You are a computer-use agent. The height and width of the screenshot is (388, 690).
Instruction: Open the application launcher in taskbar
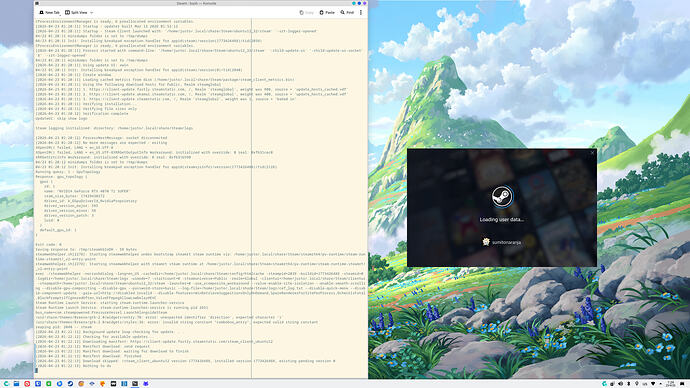pos(6,384)
